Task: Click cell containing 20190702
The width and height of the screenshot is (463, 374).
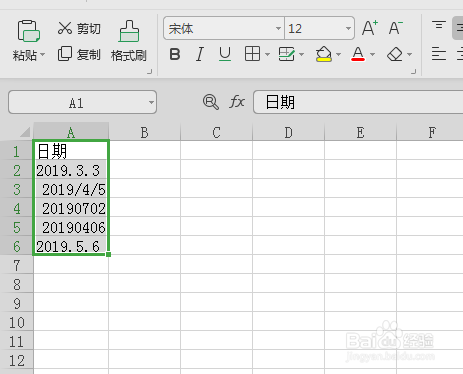Action: click(x=71, y=208)
